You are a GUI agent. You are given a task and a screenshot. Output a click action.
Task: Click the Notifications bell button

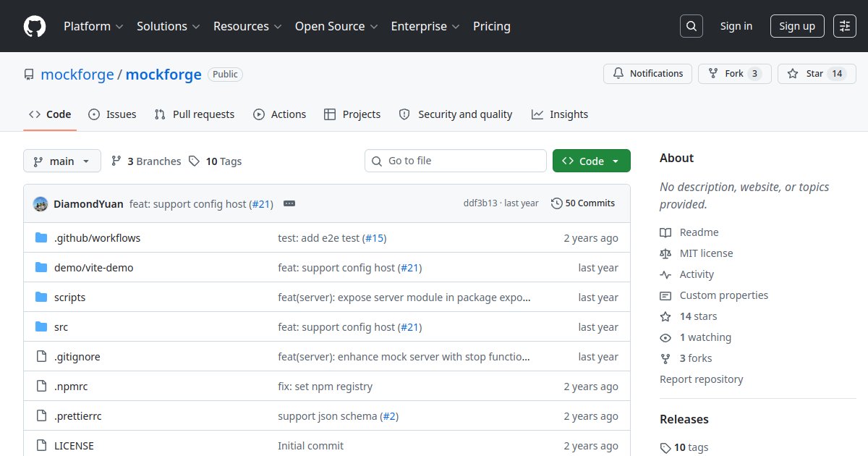click(647, 74)
